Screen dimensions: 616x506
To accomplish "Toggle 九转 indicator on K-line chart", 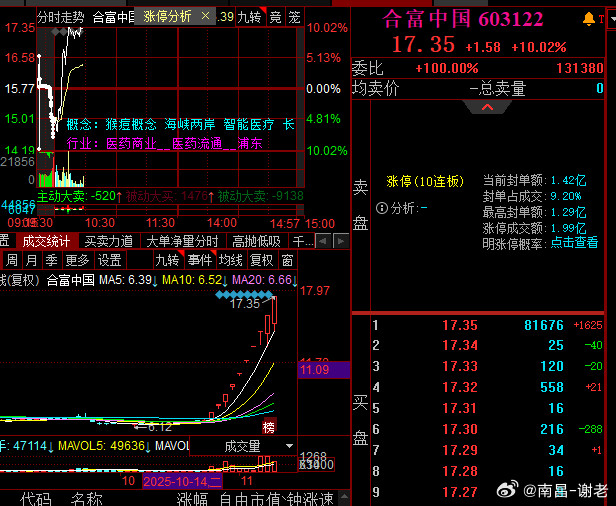I will coord(168,260).
